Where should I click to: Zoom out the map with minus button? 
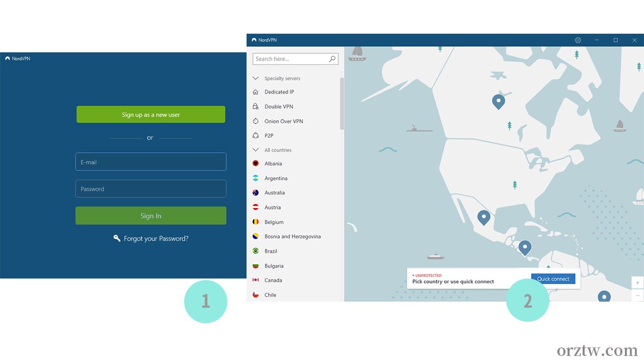point(637,295)
